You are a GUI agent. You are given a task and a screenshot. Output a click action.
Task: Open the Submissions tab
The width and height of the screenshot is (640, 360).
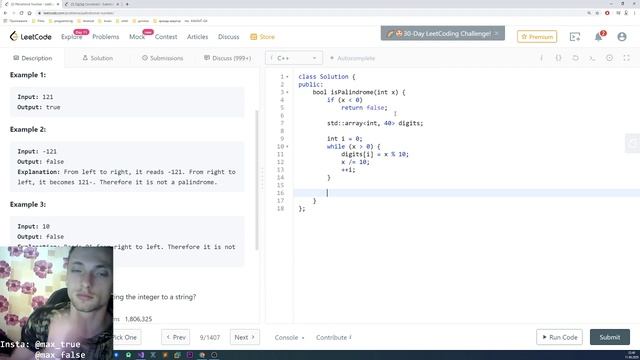click(x=162, y=58)
